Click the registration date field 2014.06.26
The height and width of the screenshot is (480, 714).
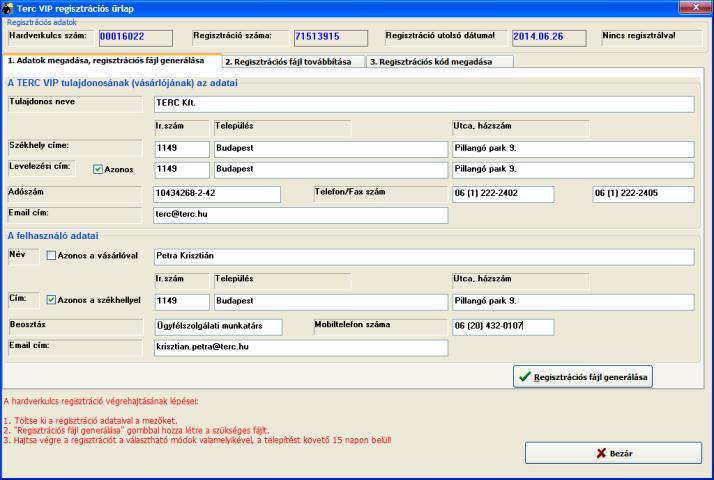click(x=549, y=38)
